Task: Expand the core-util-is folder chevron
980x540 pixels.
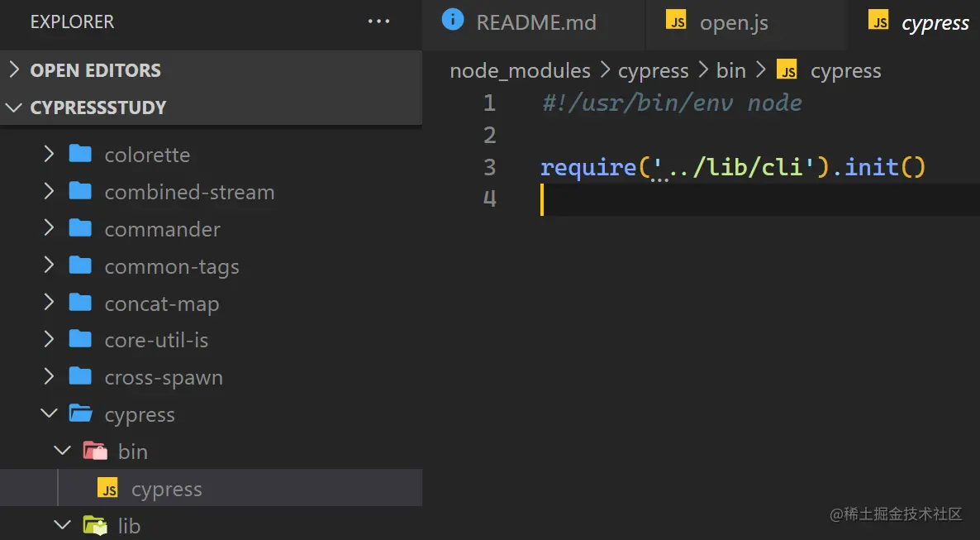Action: (49, 340)
